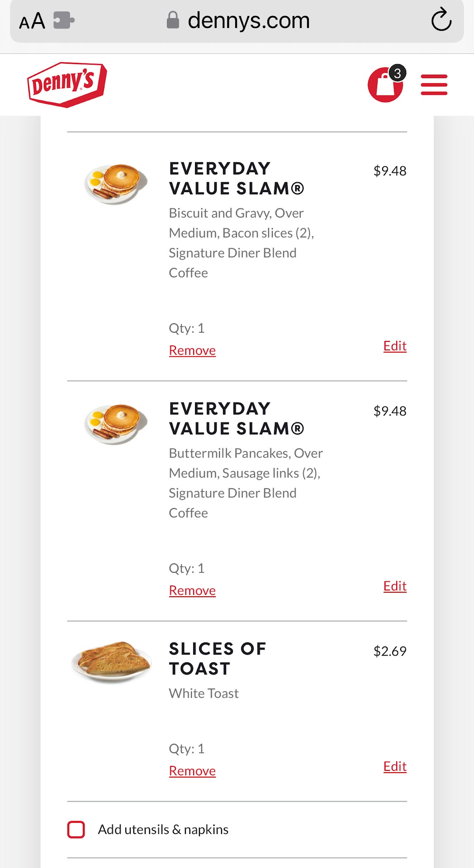This screenshot has width=474, height=868.
Task: Tap the second Everyday Value Slam image
Action: [x=116, y=424]
